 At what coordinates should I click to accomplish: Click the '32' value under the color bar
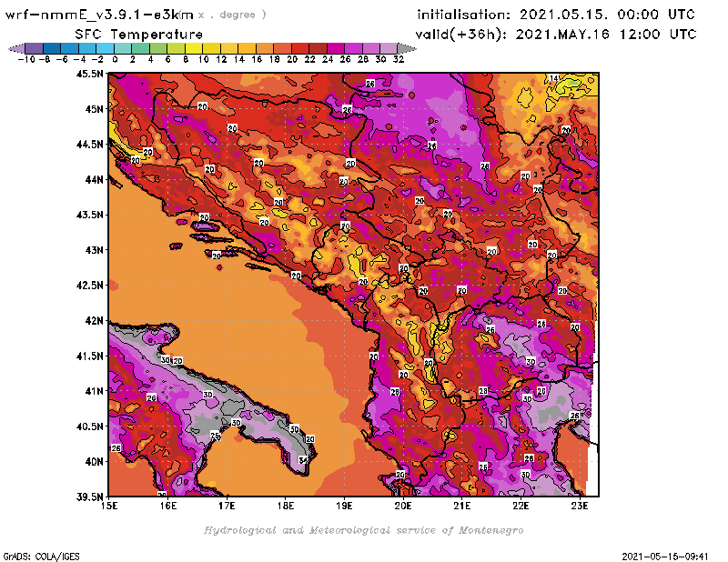(x=399, y=59)
